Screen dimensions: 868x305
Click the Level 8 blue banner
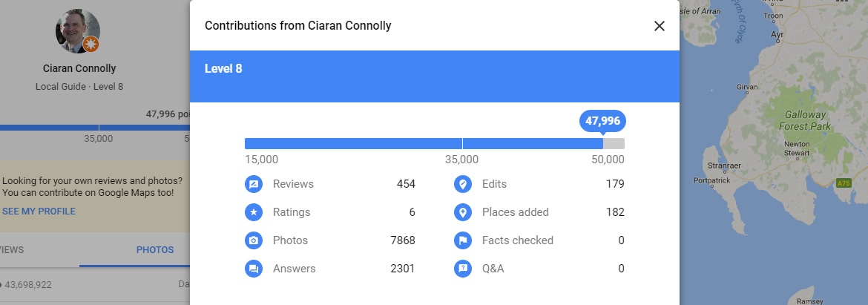point(435,76)
